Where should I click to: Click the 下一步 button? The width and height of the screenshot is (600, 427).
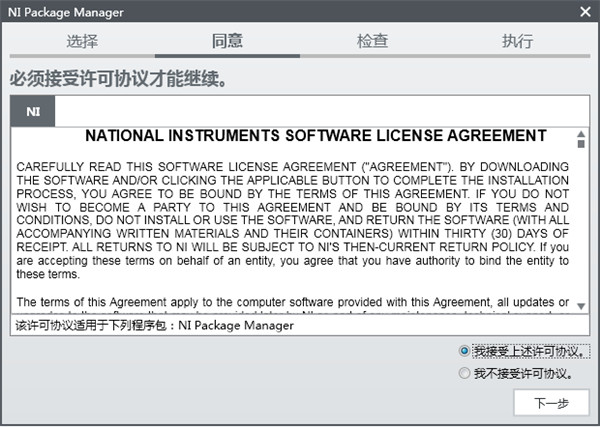pyautogui.click(x=551, y=403)
